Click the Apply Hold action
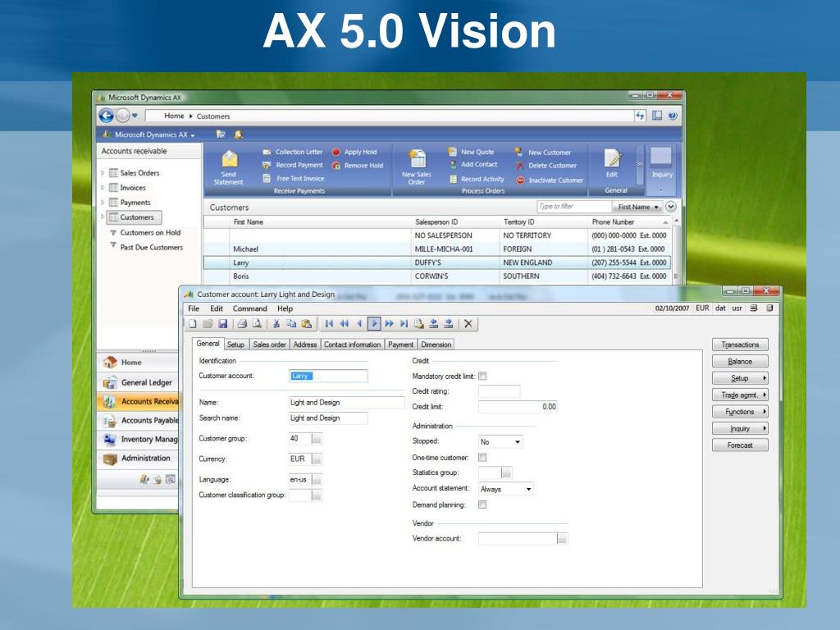This screenshot has width=840, height=630. pos(354,152)
